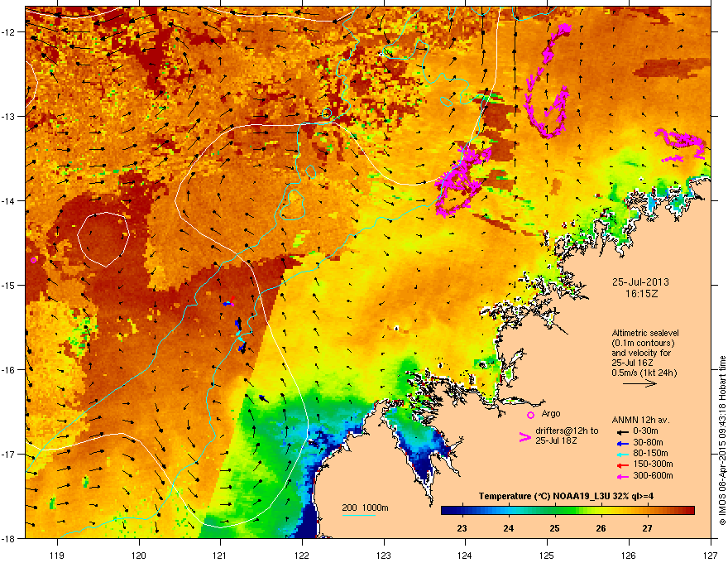Click the longitude axis label 124

coord(465,555)
